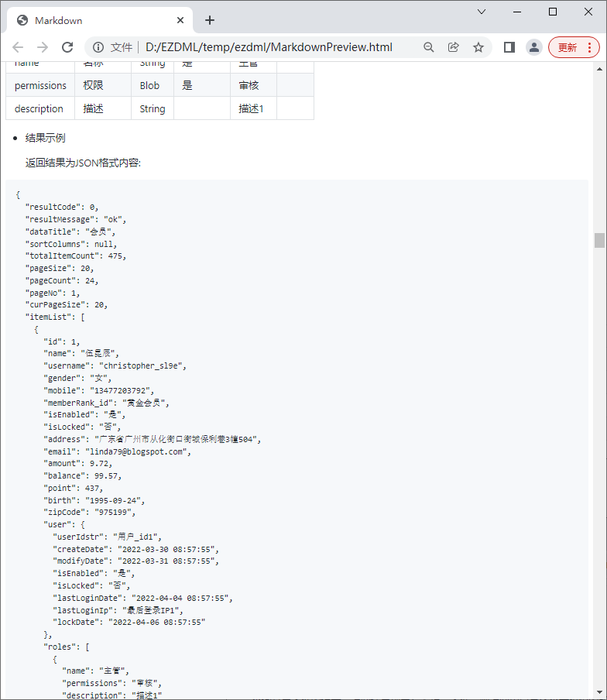This screenshot has width=607, height=700.
Task: Click the red 更新 update button
Action: coord(574,47)
